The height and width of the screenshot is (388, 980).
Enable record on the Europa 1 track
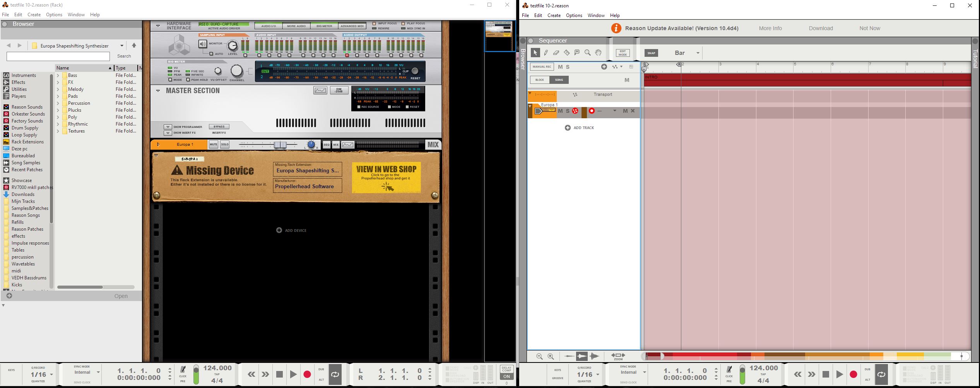tap(592, 111)
